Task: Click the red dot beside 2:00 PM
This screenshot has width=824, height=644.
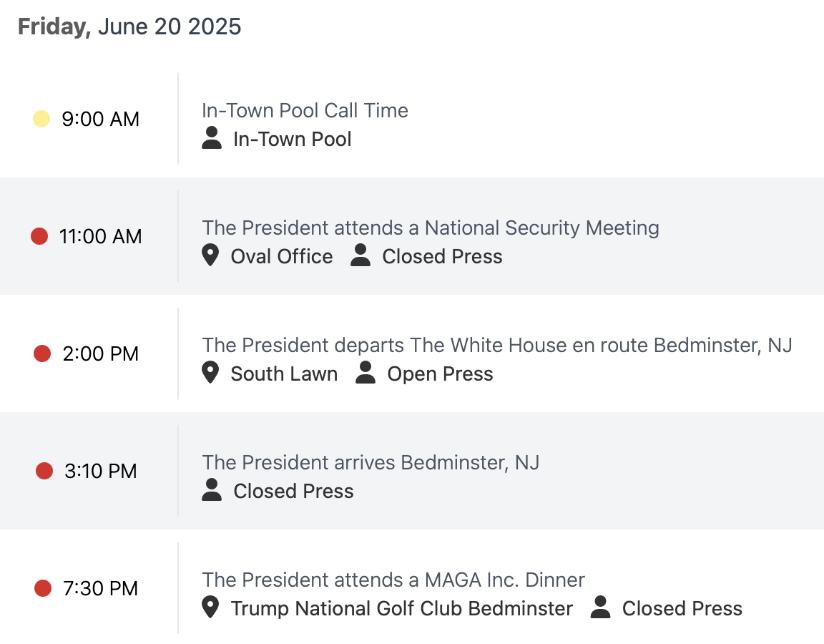Action: pyautogui.click(x=42, y=353)
